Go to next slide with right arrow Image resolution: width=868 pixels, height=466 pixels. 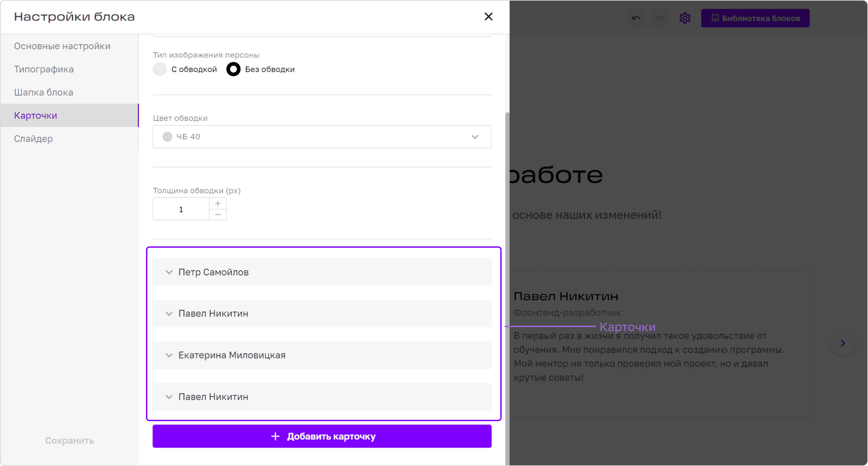click(843, 343)
